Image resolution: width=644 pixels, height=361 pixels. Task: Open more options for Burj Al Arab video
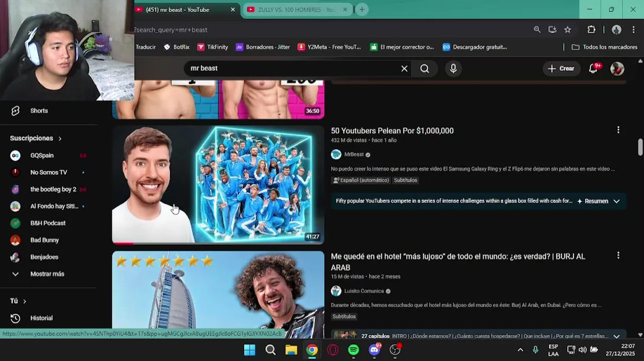618,256
